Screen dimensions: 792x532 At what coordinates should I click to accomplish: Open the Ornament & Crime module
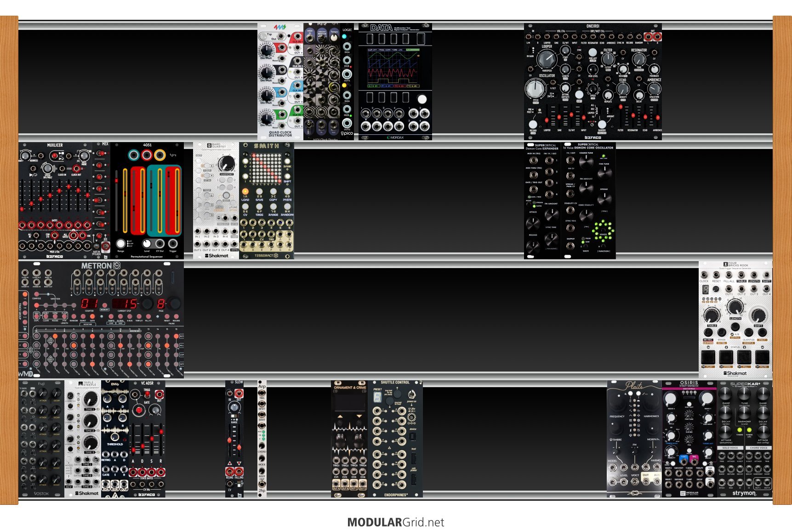[x=349, y=439]
